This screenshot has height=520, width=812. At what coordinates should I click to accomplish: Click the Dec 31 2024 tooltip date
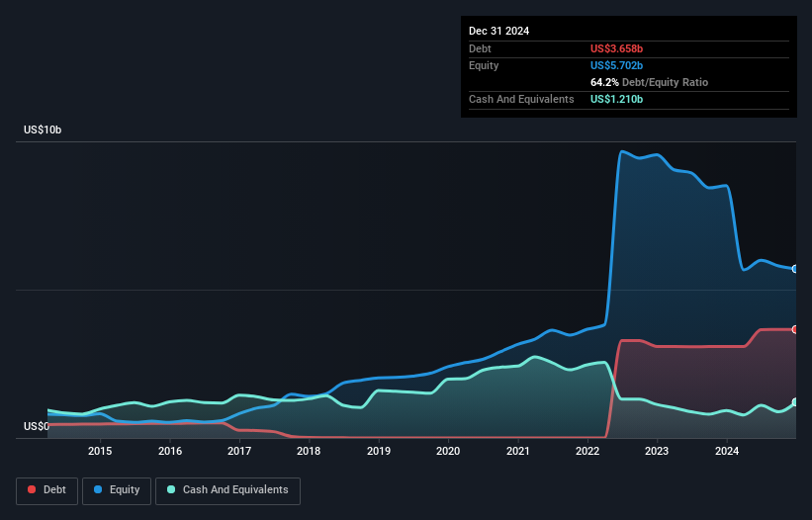pos(499,31)
